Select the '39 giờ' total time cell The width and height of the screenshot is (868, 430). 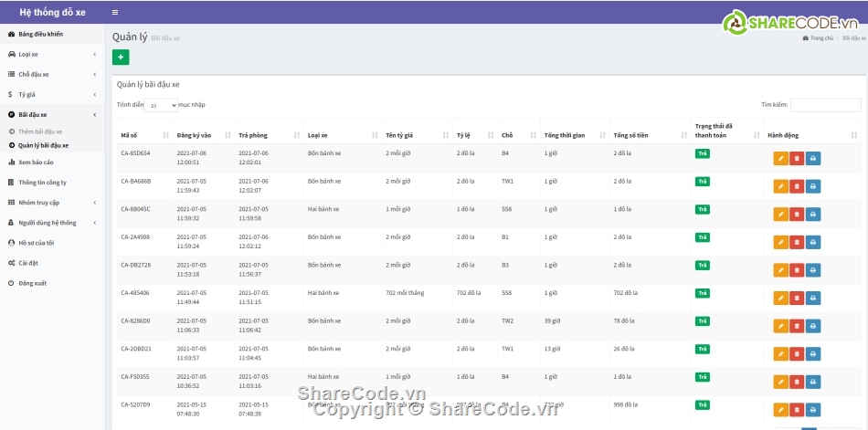coord(575,326)
